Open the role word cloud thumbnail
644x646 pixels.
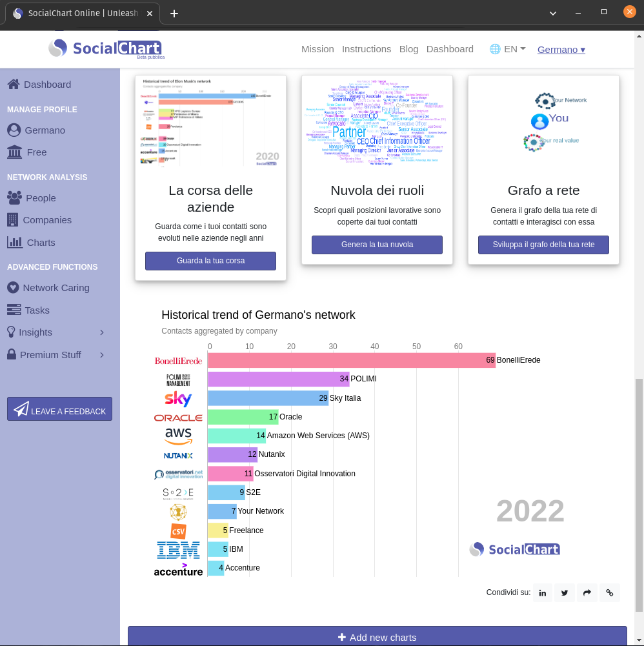click(x=377, y=123)
